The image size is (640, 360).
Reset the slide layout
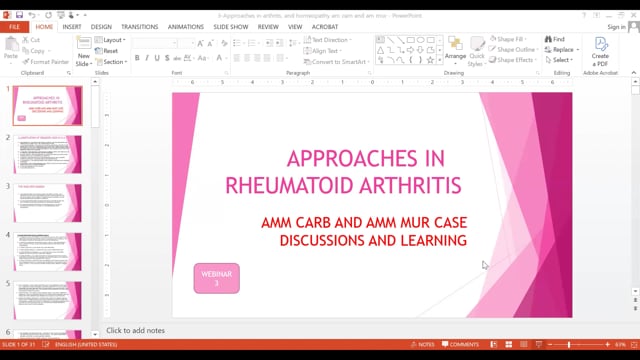[x=107, y=51]
